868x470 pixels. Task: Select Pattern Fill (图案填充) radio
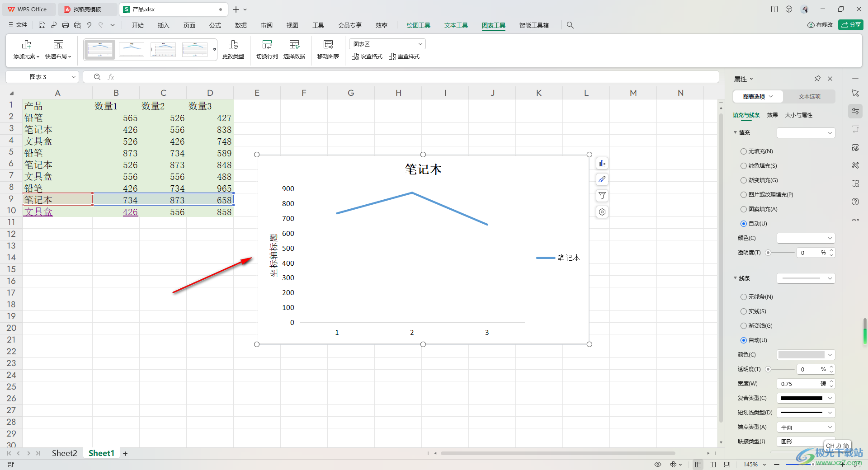(744, 209)
